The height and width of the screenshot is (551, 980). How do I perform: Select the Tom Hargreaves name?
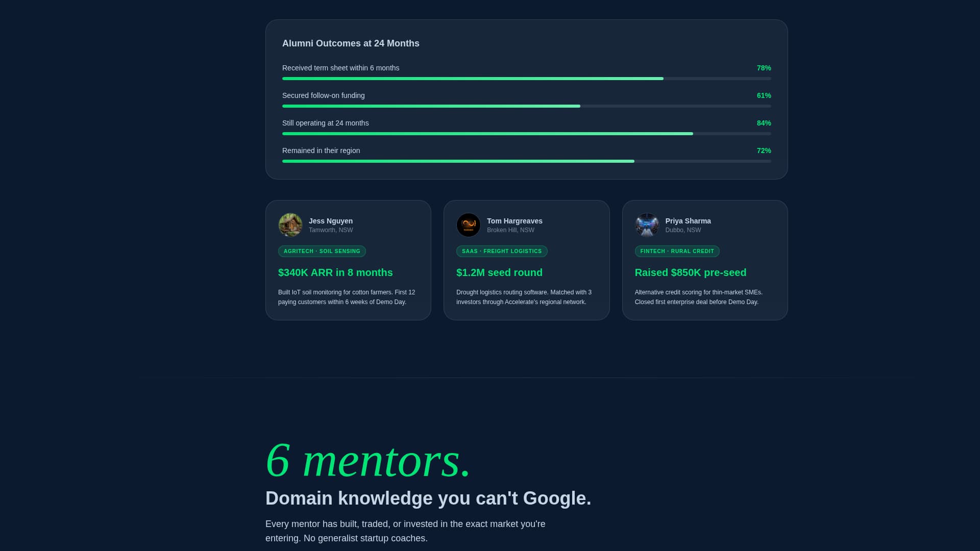(x=514, y=221)
